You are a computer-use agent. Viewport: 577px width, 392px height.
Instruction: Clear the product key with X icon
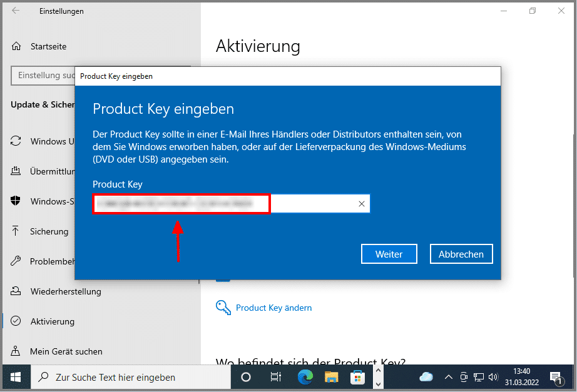click(x=361, y=204)
